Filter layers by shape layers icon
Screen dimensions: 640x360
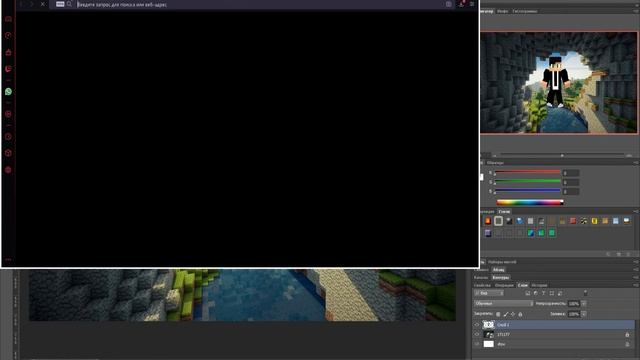(552, 293)
